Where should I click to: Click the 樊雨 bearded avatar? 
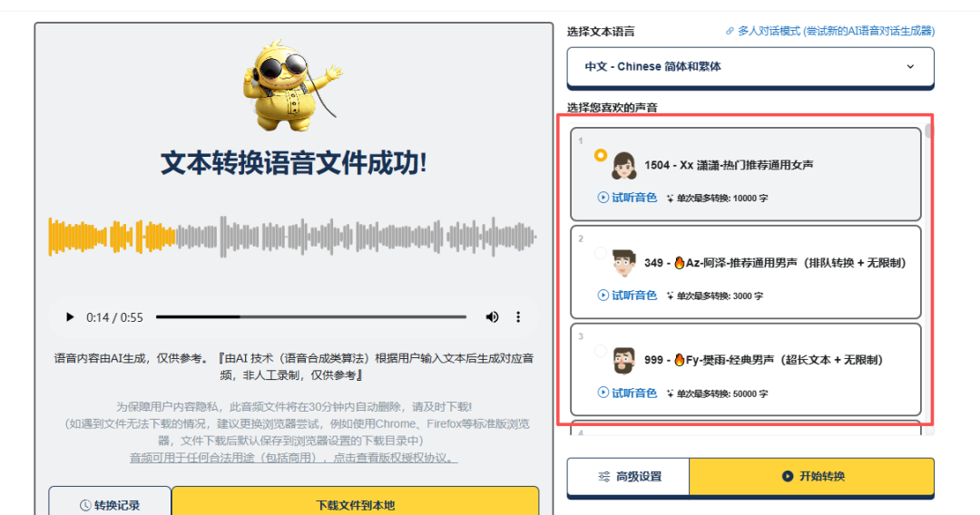click(623, 360)
